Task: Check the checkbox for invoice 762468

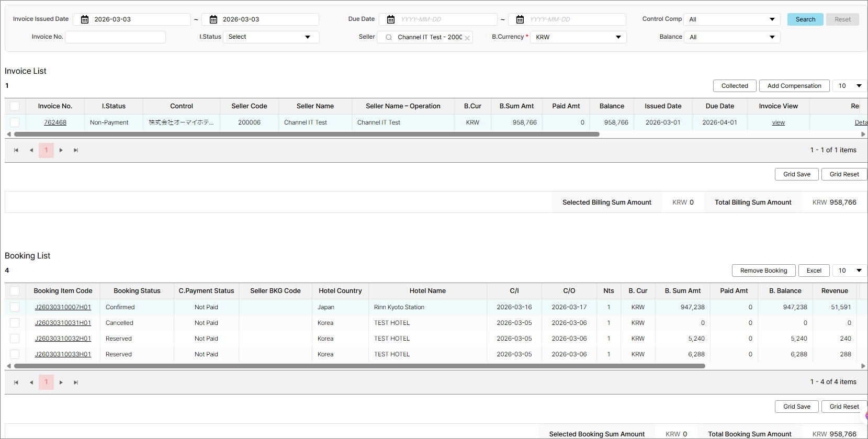Action: click(x=15, y=122)
